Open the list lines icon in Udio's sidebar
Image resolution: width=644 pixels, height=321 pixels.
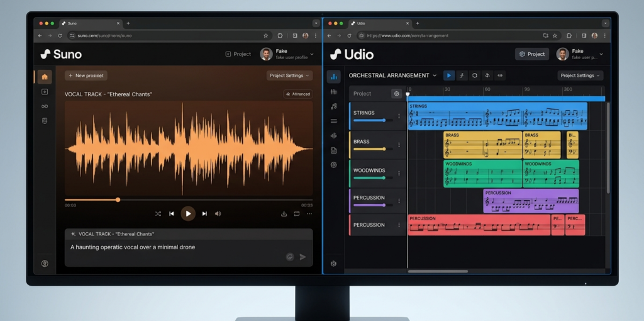(x=334, y=121)
